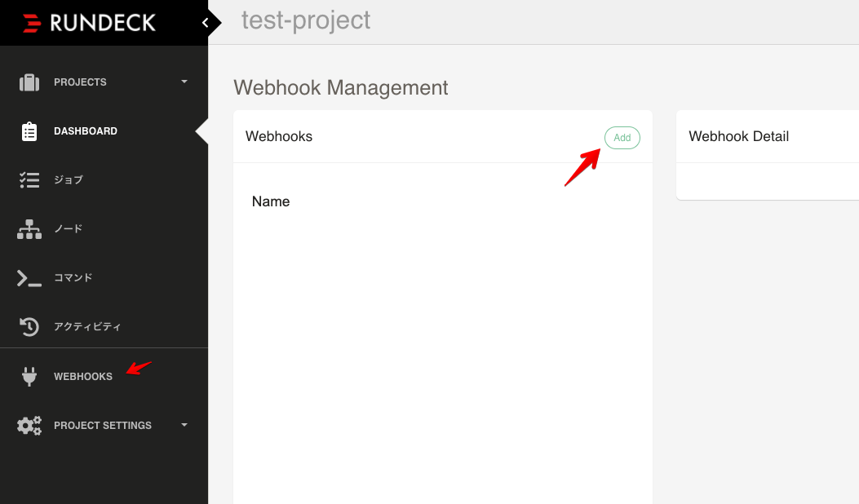859x504 pixels.
Task: Click the Nodes network icon beside ノード
Action: [x=29, y=228]
